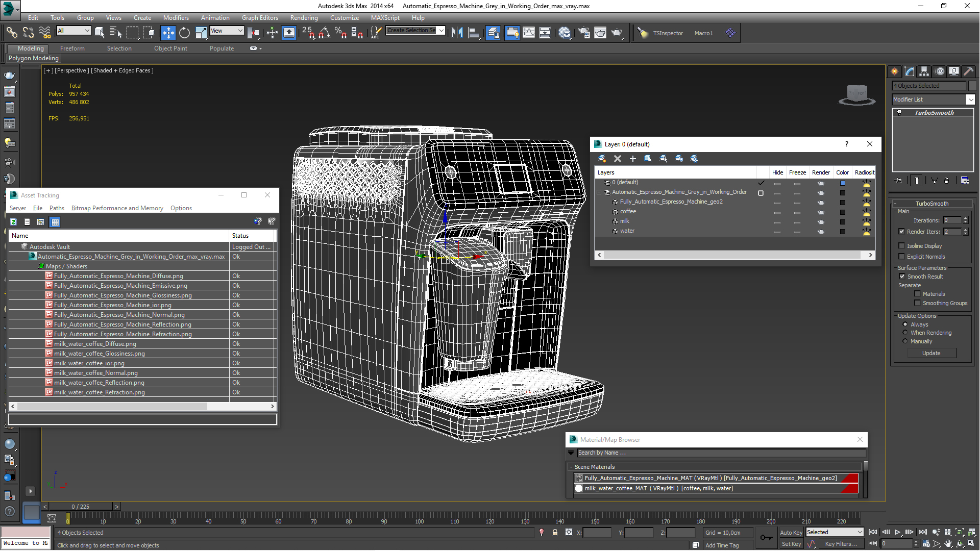Toggle the Angle Snap tool

[324, 33]
